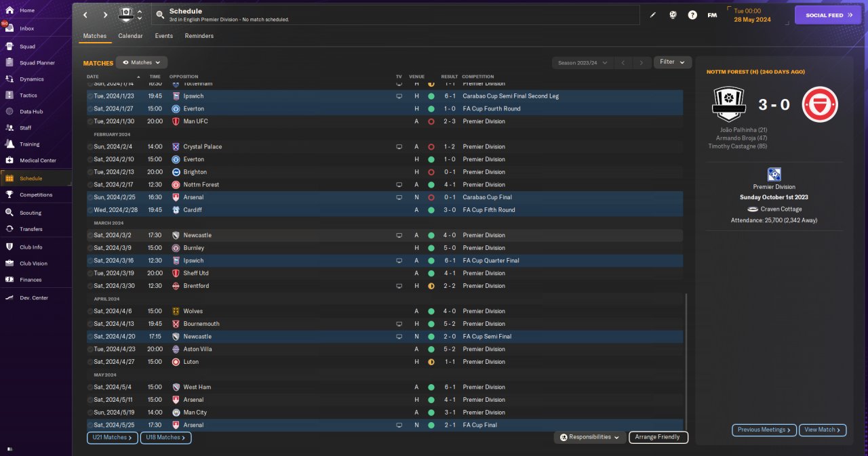This screenshot has width=868, height=456.
Task: Open the Reminders tab
Action: pyautogui.click(x=199, y=36)
